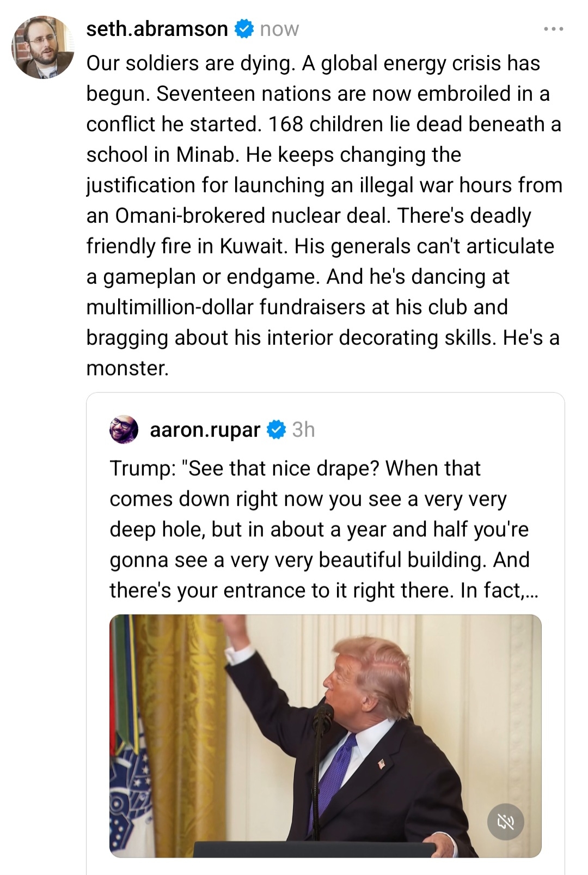Click the "3h" quoted post timestamp
This screenshot has height=875, width=588.
[303, 430]
